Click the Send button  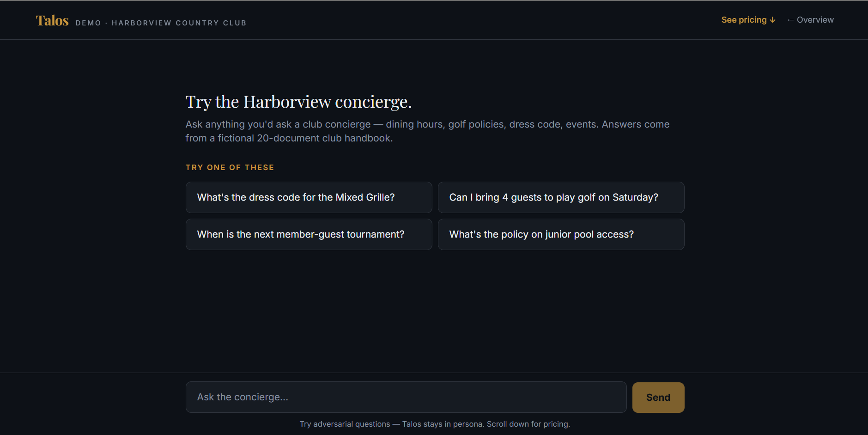coord(658,398)
